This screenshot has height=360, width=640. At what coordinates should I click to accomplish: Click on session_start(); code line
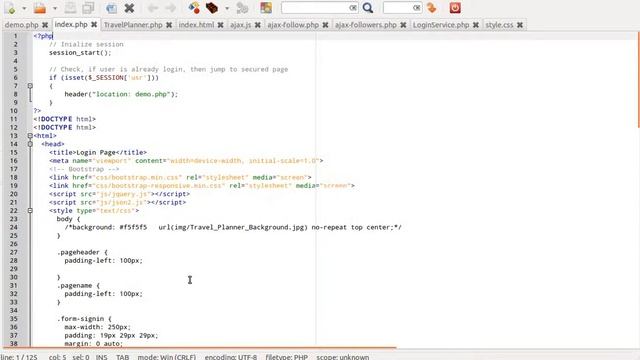80,53
